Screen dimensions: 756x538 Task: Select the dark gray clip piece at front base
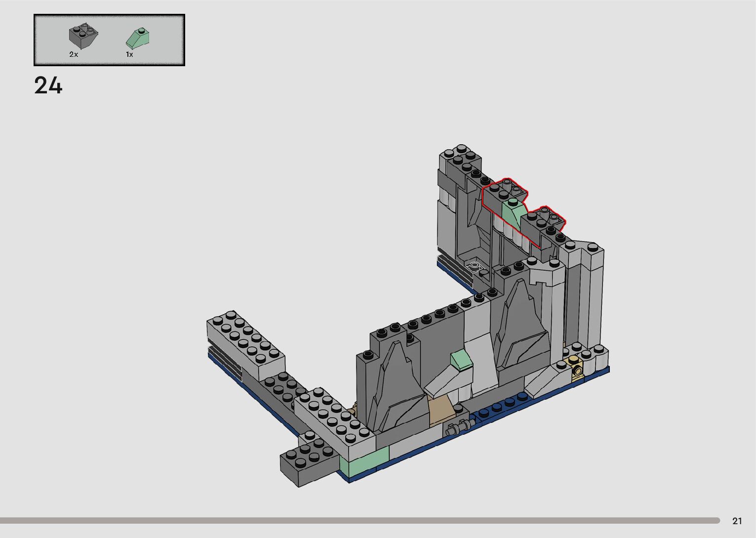tap(458, 427)
